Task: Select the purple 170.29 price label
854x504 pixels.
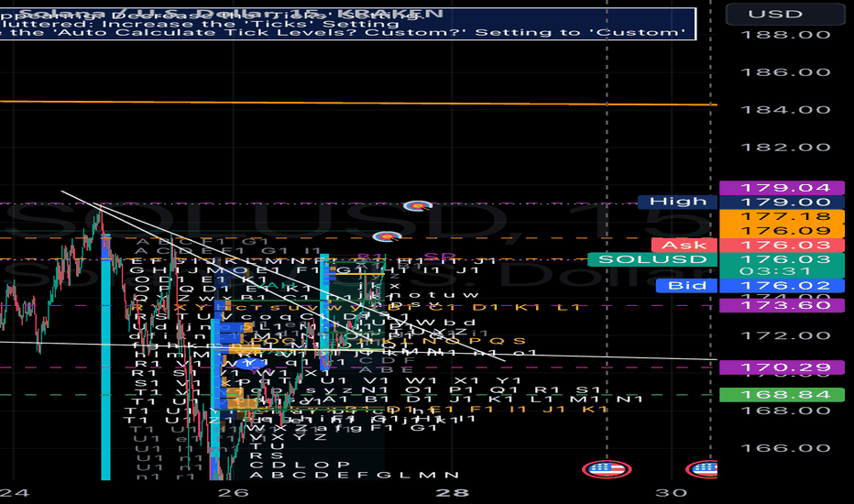Action: point(782,367)
